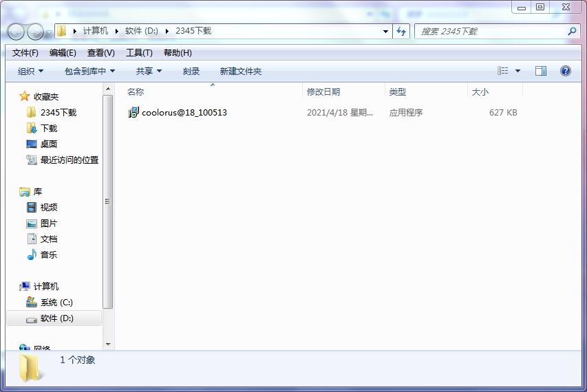Select 库 in the navigation pane
587x392 pixels.
tap(37, 191)
